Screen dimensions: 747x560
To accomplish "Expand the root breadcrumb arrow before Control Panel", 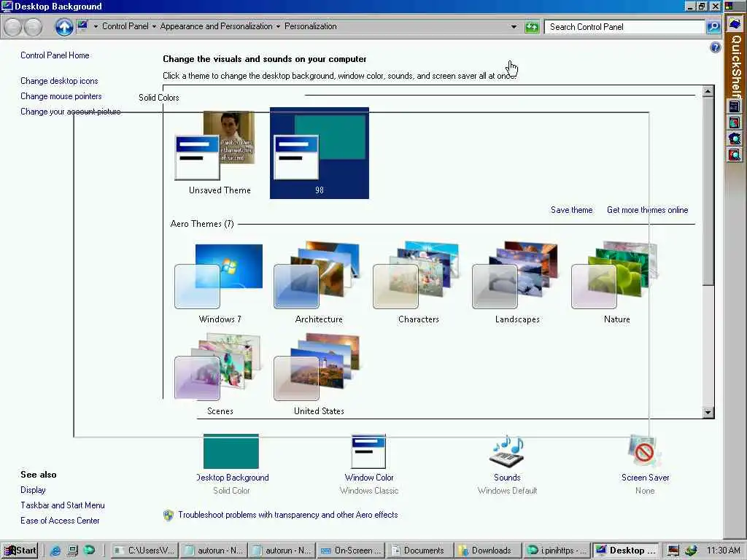I will point(96,27).
